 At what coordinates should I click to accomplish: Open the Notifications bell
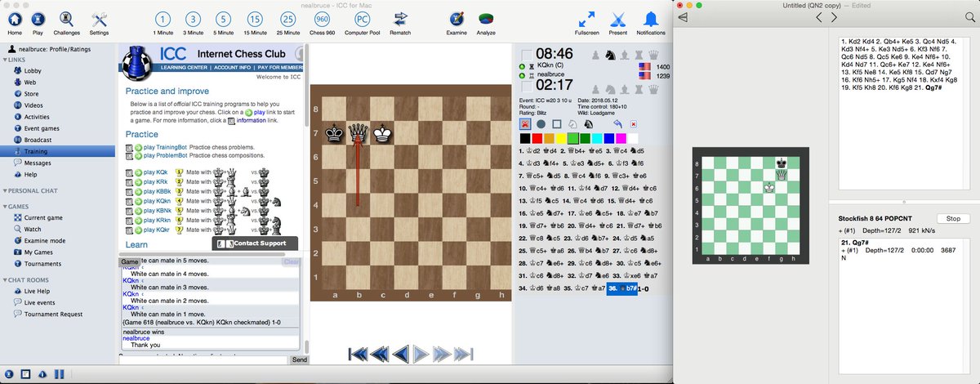pos(650,19)
